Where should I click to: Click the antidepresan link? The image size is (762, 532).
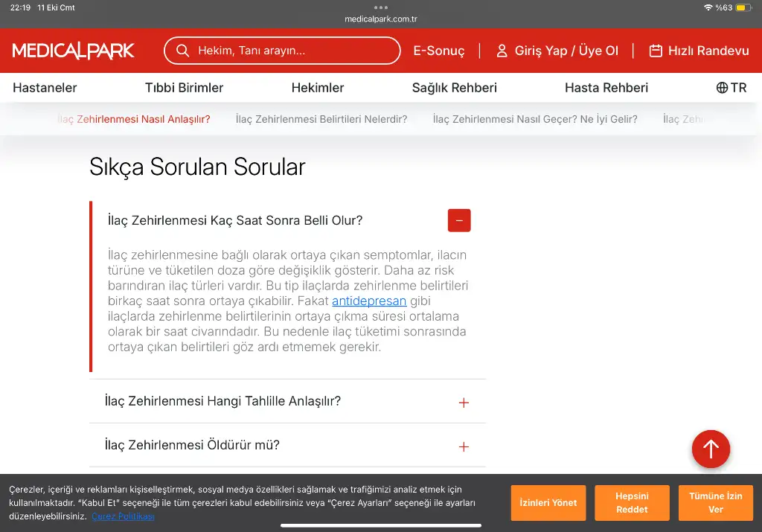pyautogui.click(x=369, y=301)
